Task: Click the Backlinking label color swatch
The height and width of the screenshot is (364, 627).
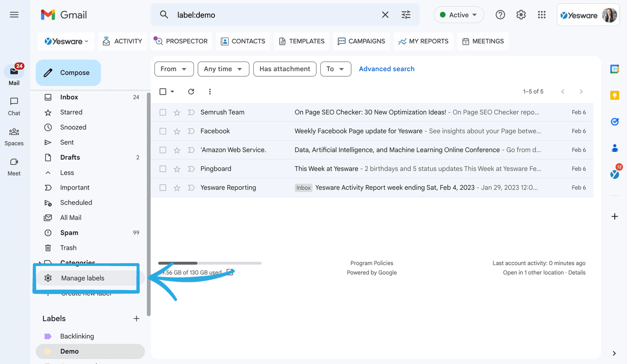Action: tap(48, 336)
